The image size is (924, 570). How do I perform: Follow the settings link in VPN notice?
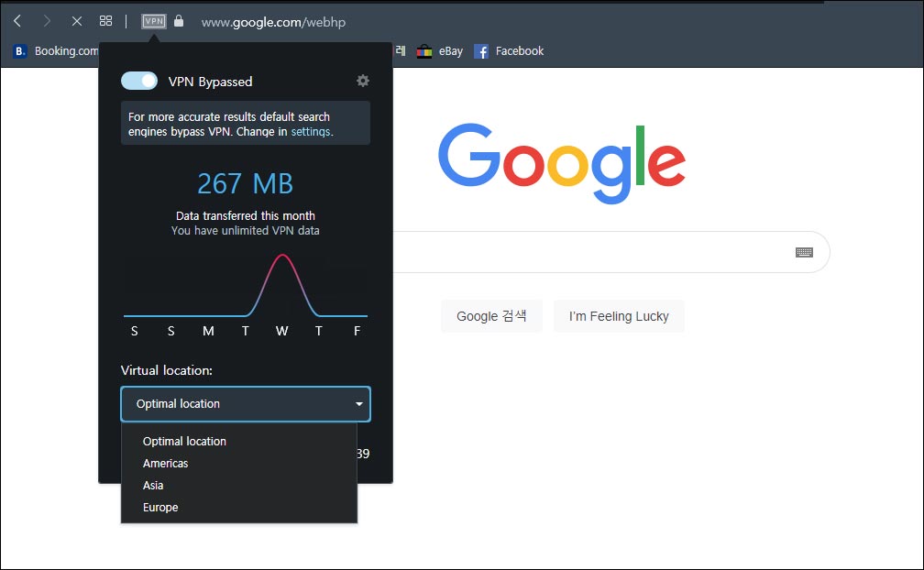311,131
